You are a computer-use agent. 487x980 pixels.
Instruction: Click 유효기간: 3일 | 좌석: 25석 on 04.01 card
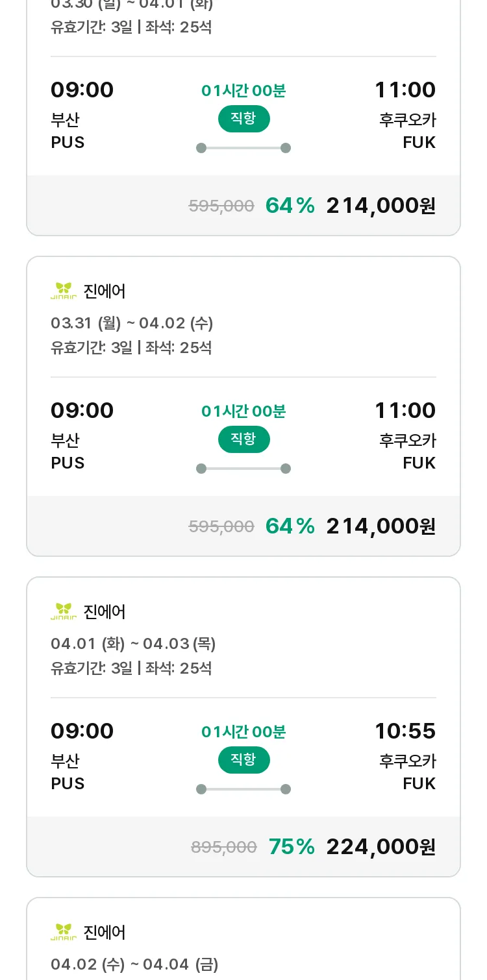(x=131, y=668)
